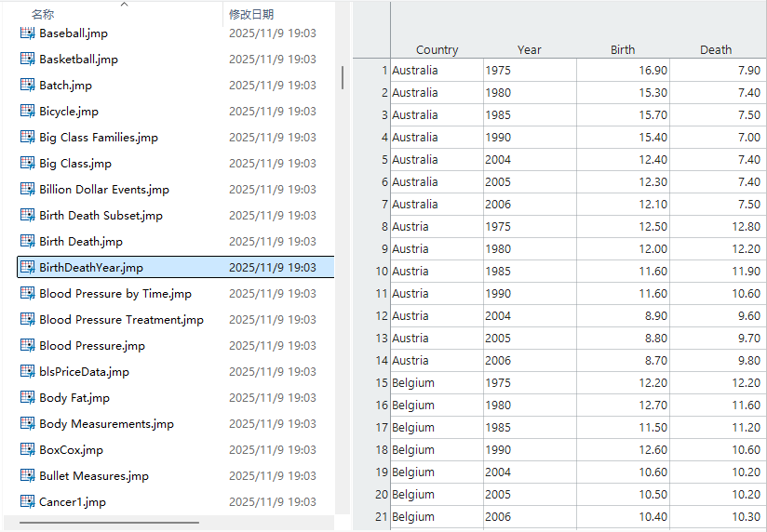Click the Baseball.jmp file icon
767x532 pixels.
[x=27, y=33]
